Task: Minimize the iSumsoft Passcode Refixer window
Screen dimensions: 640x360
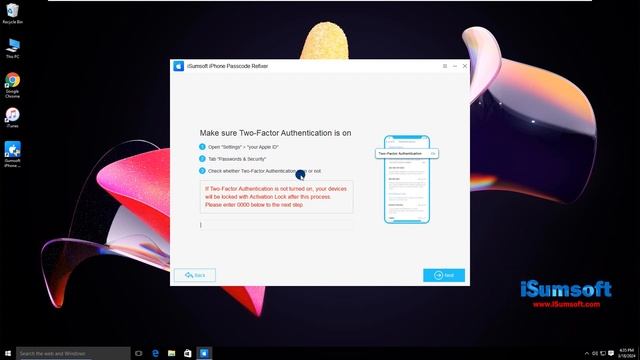Action: click(455, 66)
